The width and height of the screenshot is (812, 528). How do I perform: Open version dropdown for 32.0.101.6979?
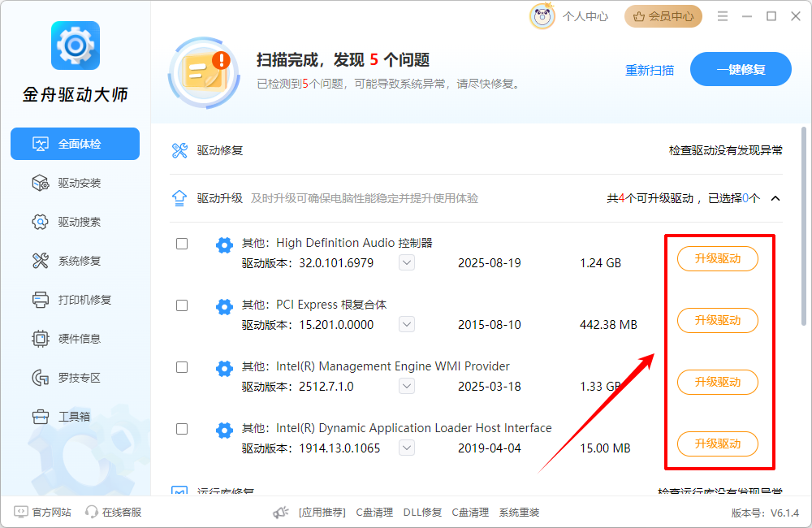tap(407, 262)
